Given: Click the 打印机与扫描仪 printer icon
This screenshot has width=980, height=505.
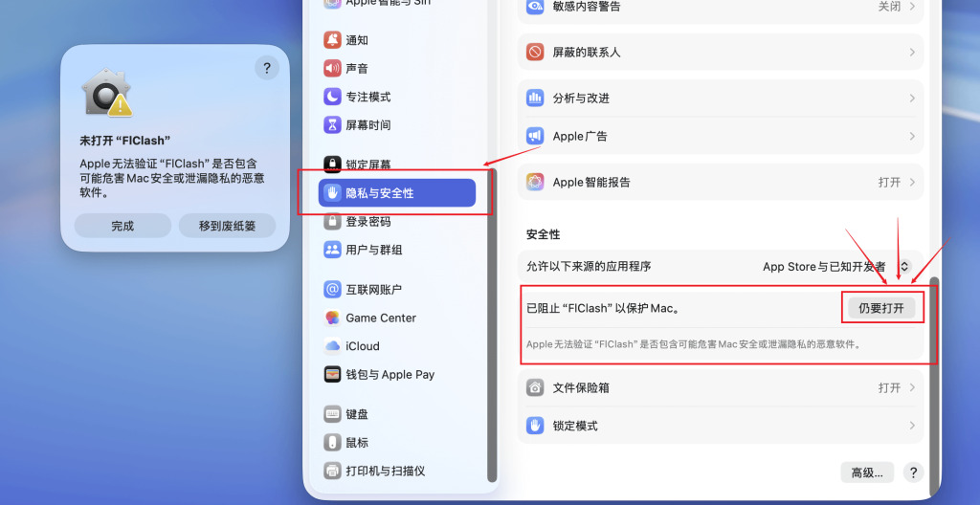Looking at the screenshot, I should [332, 471].
